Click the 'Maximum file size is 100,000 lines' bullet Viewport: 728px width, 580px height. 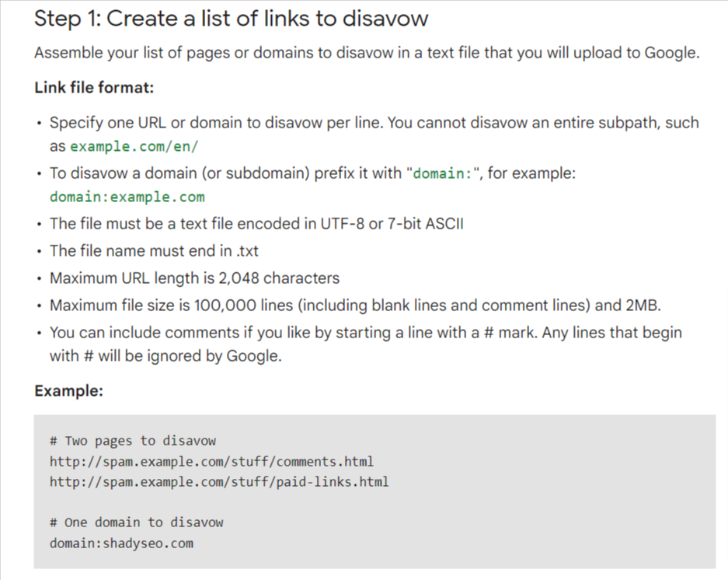(x=355, y=306)
